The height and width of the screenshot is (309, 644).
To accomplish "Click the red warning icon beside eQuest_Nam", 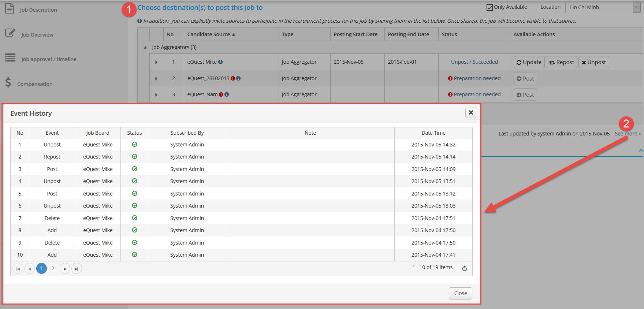I will (221, 94).
